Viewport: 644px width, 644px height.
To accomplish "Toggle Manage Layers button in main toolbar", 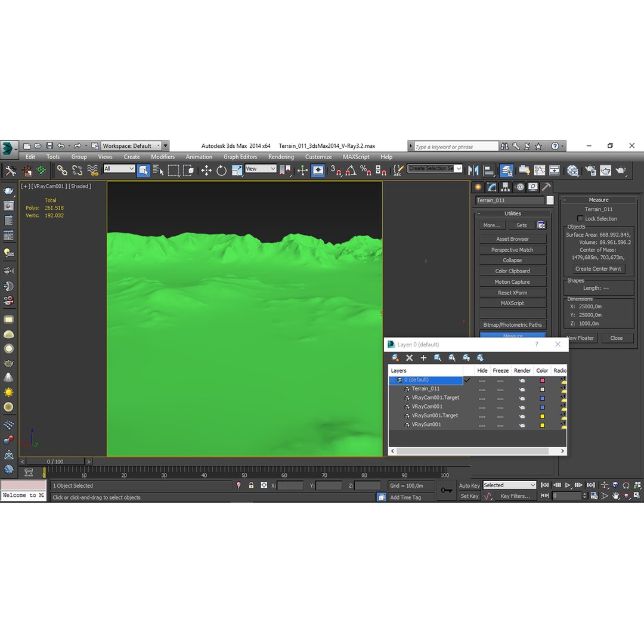I will coord(506,170).
